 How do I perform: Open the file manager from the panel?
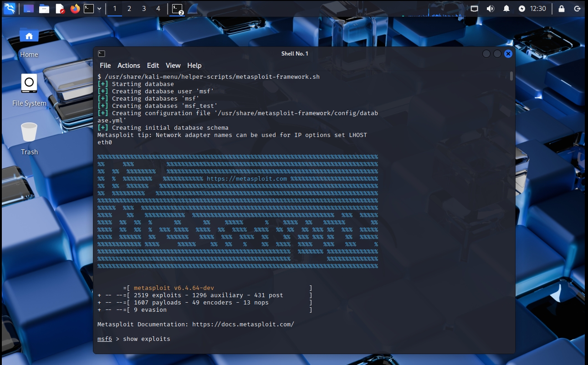pyautogui.click(x=44, y=9)
